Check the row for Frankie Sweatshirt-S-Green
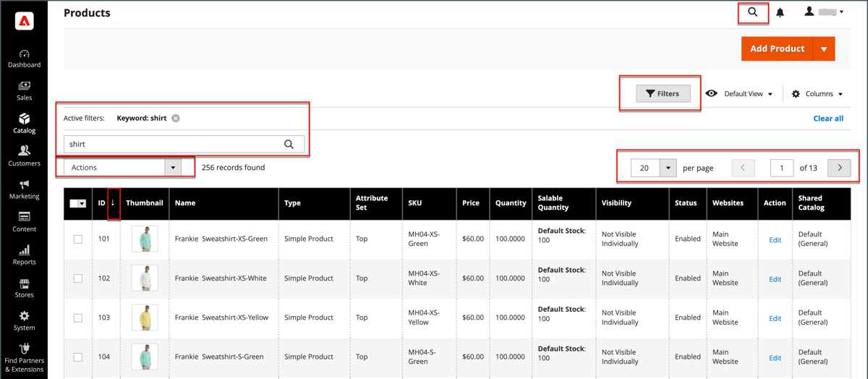This screenshot has width=868, height=379. (x=78, y=357)
